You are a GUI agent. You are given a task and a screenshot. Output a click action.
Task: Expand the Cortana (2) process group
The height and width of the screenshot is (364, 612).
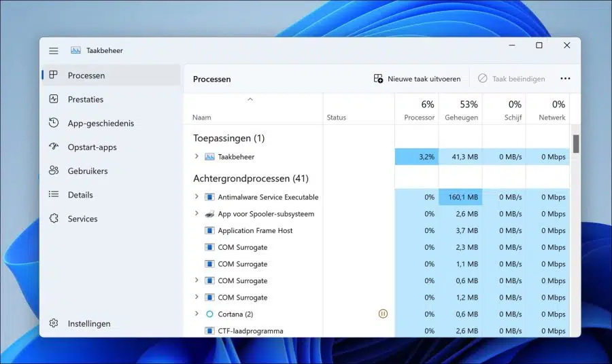coord(197,313)
